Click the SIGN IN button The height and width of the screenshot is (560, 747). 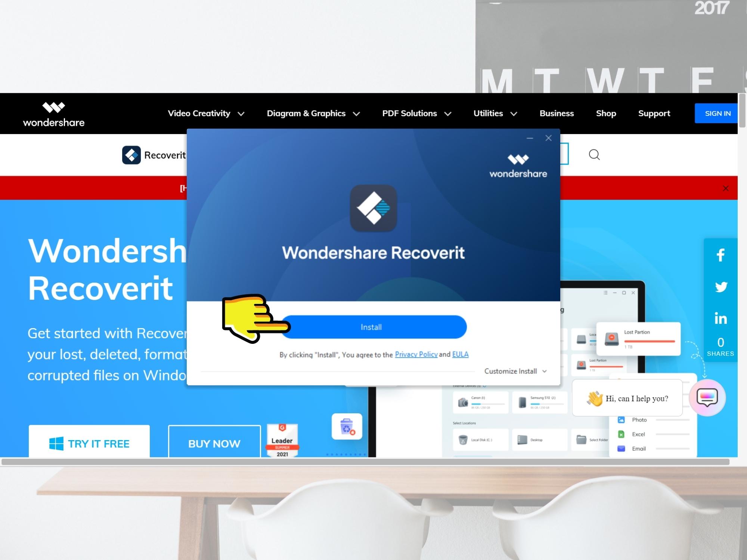[717, 113]
